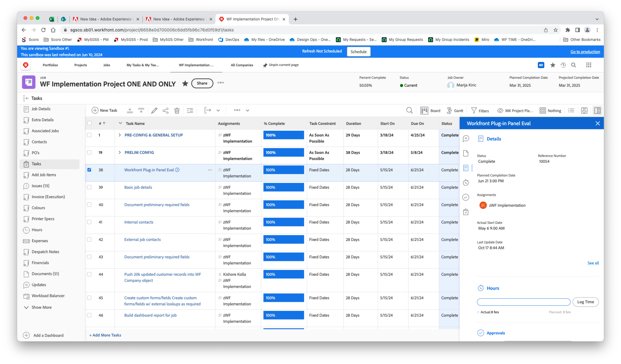Click the pencil edit icon in task toolbar
The image size is (621, 364).
tap(154, 111)
